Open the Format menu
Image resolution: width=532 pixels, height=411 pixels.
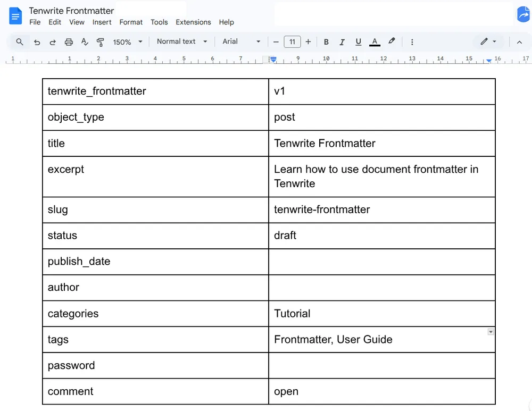pos(131,22)
